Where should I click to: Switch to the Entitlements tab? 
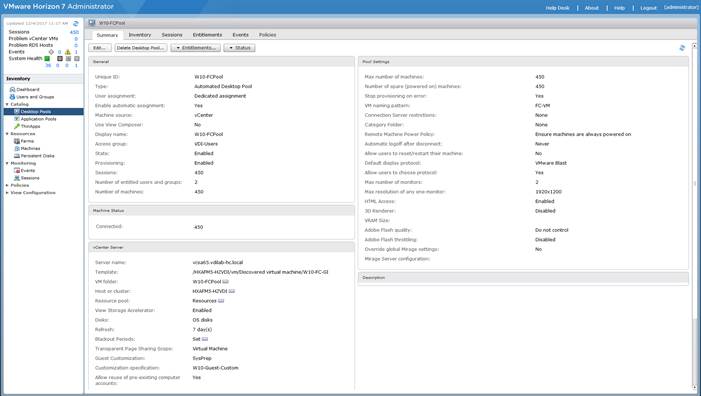click(x=207, y=35)
